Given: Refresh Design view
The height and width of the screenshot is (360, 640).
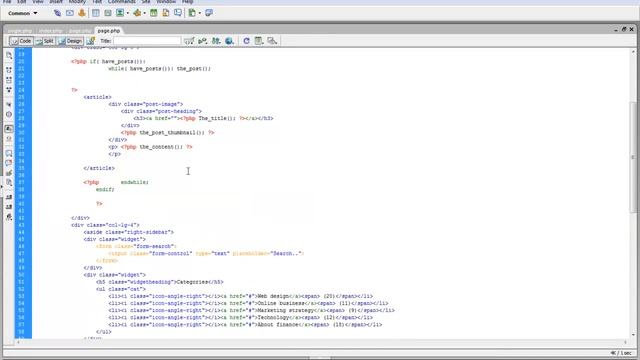Looking at the screenshot, I should coord(246,41).
